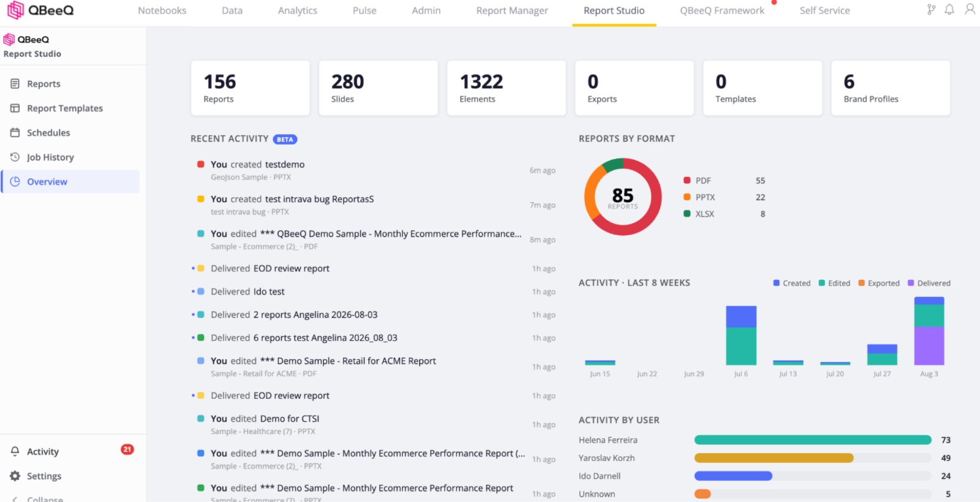Click the XLSX legend entry
This screenshot has height=502, width=980.
725,214
